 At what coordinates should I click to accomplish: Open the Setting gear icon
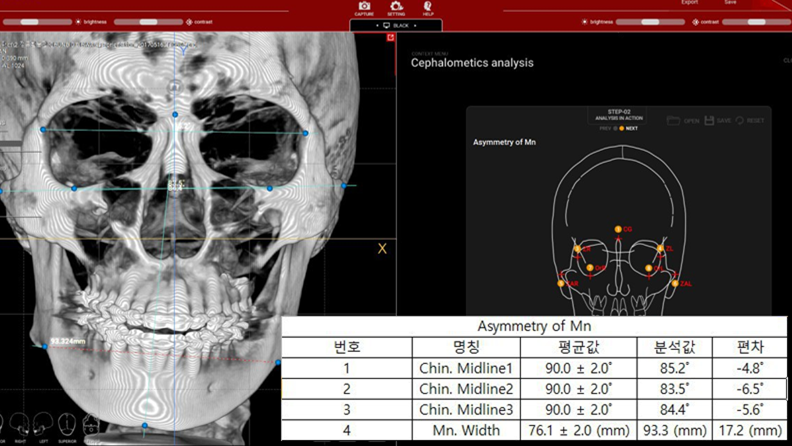tap(396, 8)
